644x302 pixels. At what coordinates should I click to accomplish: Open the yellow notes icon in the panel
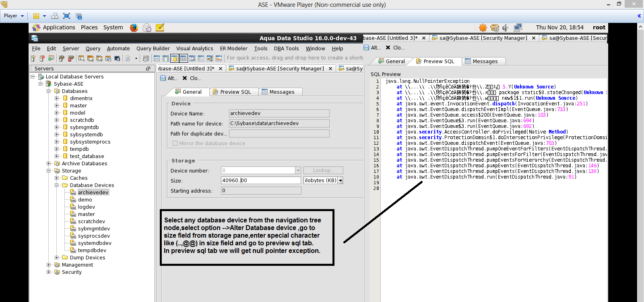pos(160,27)
